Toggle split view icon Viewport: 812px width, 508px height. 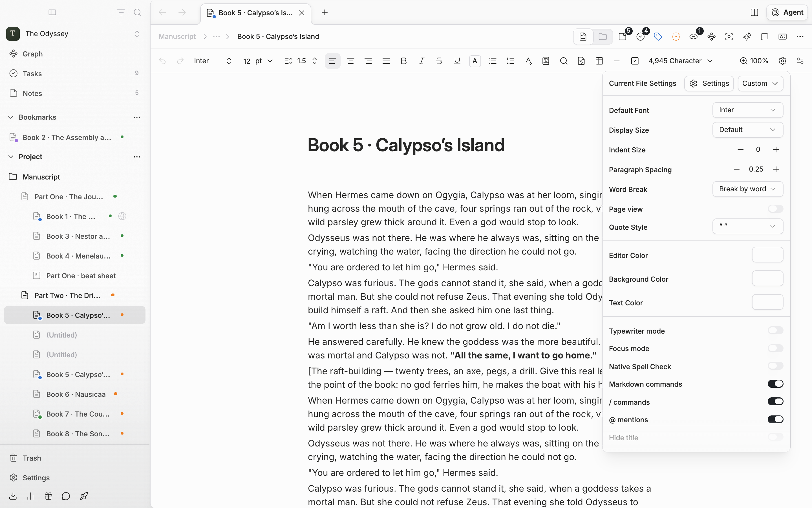754,12
